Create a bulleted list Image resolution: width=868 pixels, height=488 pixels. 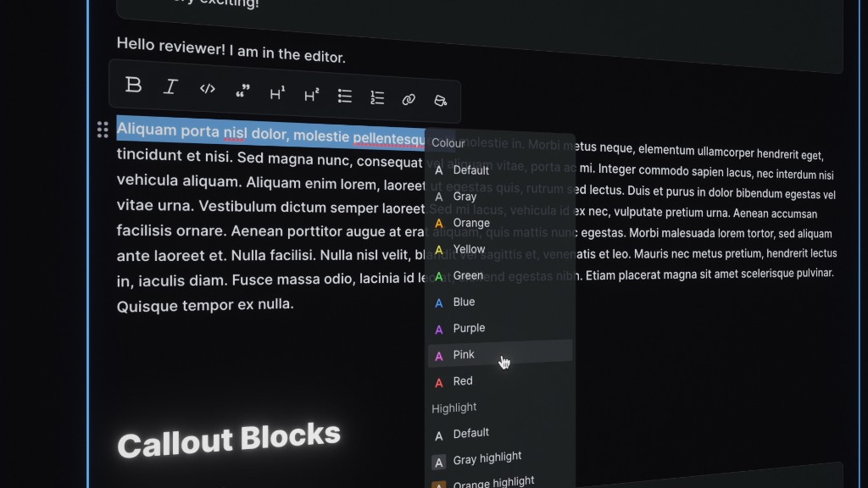[x=345, y=97]
